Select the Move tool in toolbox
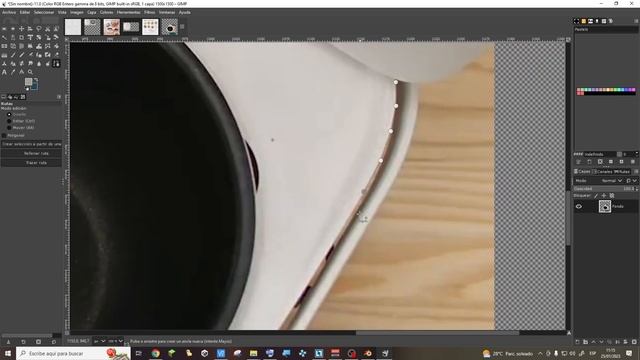The height and width of the screenshot is (360, 640). point(21,29)
